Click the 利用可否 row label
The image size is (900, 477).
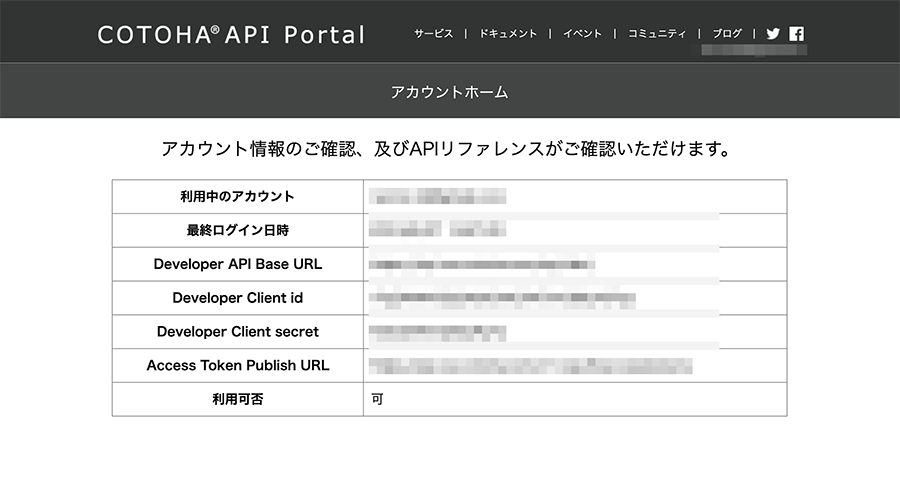(x=237, y=399)
